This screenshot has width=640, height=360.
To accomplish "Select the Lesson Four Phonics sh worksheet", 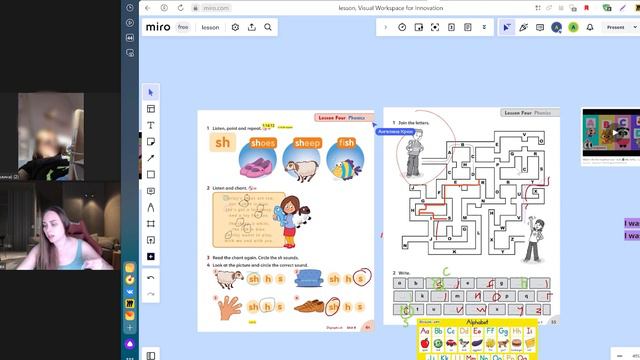I will [x=286, y=221].
